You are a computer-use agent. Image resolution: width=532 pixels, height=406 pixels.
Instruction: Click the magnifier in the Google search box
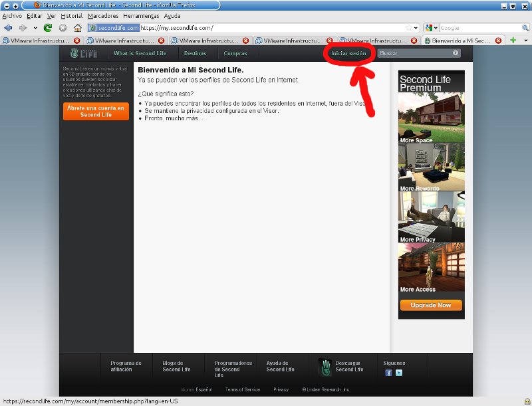pos(525,28)
